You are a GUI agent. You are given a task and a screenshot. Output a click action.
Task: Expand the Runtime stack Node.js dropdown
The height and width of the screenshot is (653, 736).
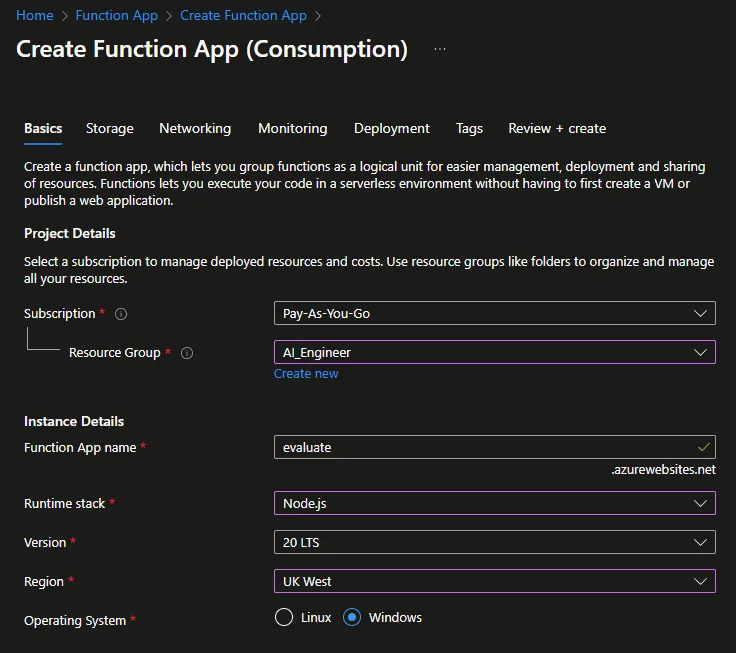pos(494,503)
